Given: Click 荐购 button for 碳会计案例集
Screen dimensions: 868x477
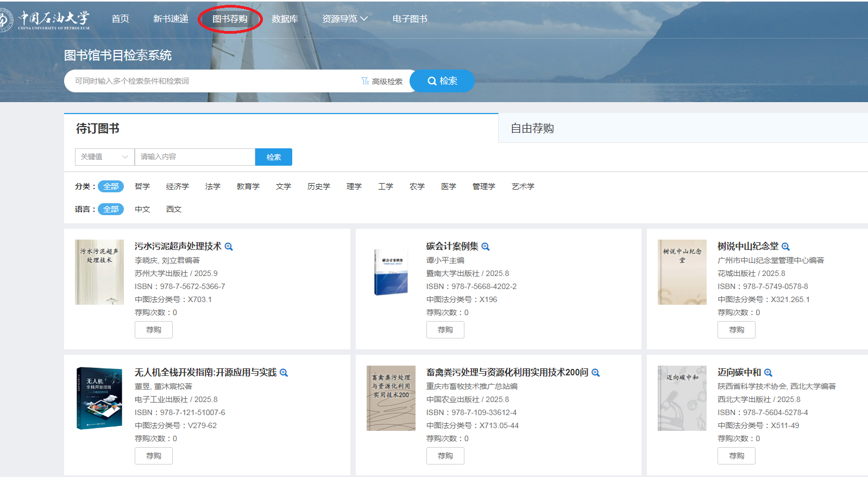Looking at the screenshot, I should pos(445,330).
